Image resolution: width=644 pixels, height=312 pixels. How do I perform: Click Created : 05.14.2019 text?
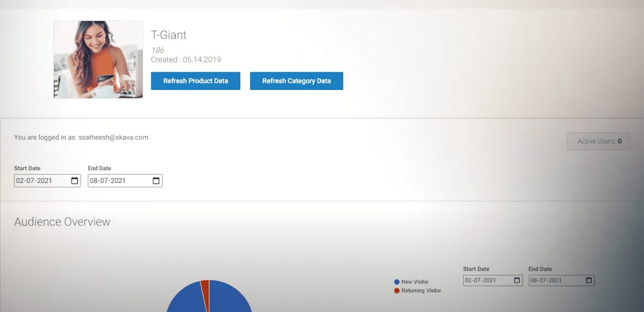coord(186,60)
